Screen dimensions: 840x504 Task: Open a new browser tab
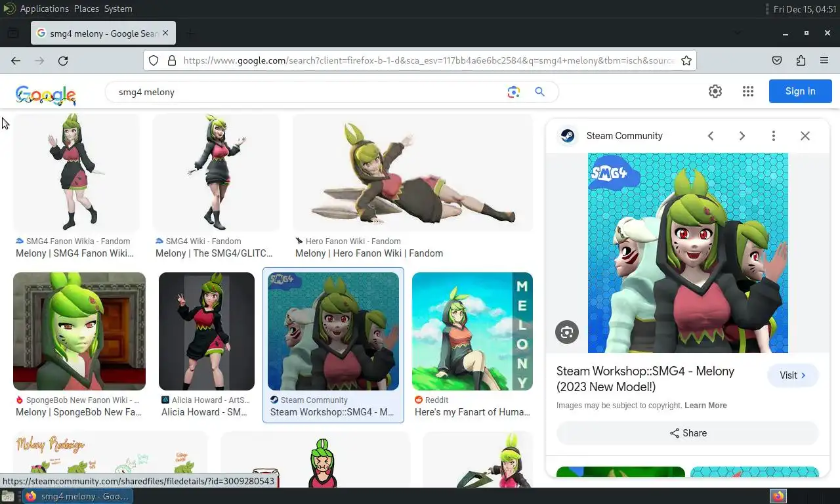pyautogui.click(x=190, y=33)
